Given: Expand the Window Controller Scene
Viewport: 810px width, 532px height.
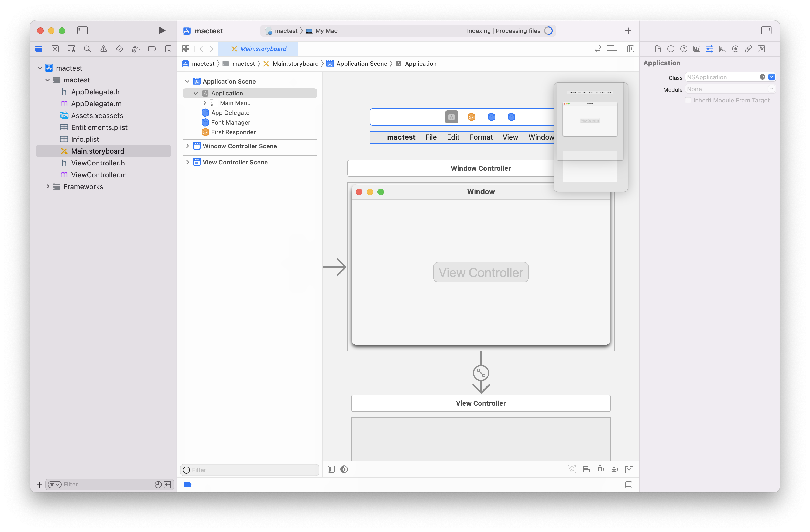Looking at the screenshot, I should (187, 146).
